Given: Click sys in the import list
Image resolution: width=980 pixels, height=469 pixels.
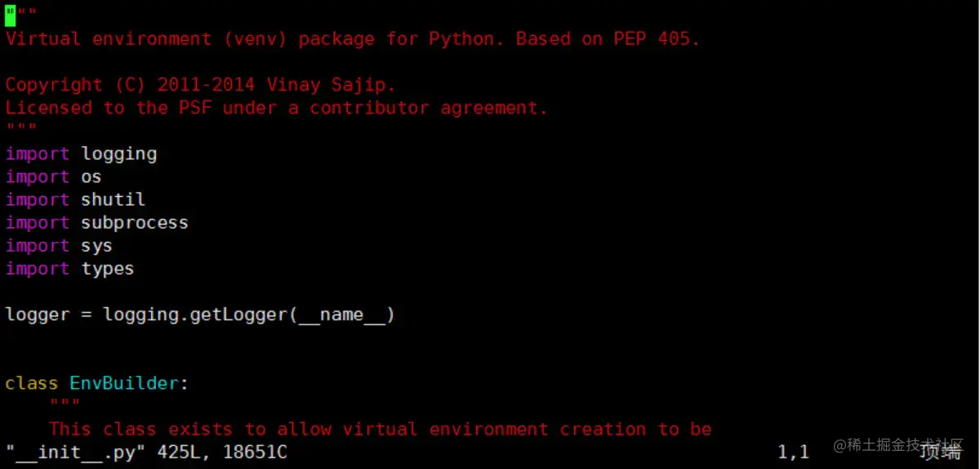Looking at the screenshot, I should (x=96, y=245).
